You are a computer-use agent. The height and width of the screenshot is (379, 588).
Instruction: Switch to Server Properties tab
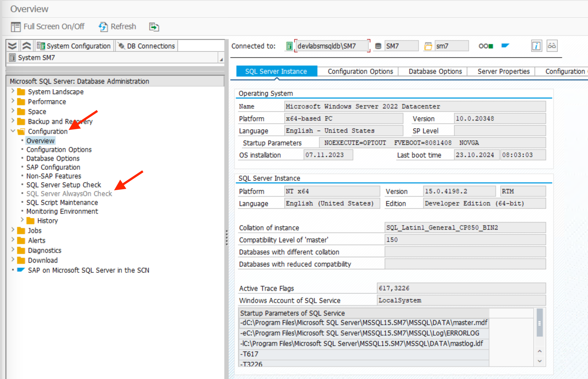[x=503, y=72]
